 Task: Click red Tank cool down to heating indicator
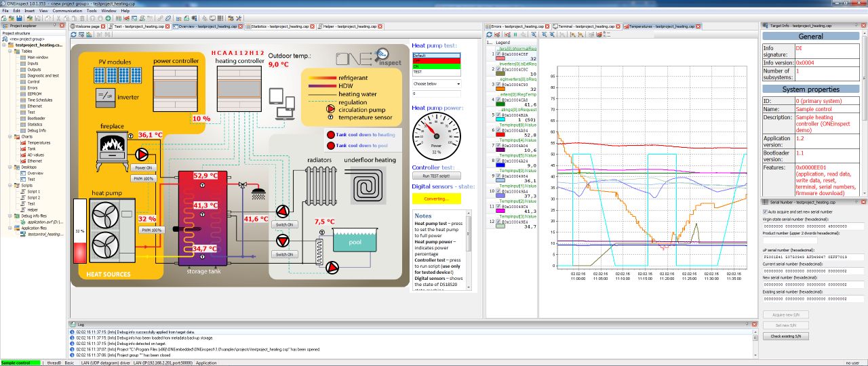coord(330,135)
